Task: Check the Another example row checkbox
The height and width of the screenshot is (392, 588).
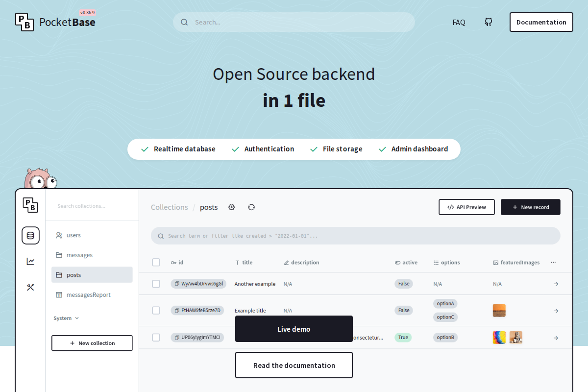Action: click(156, 284)
